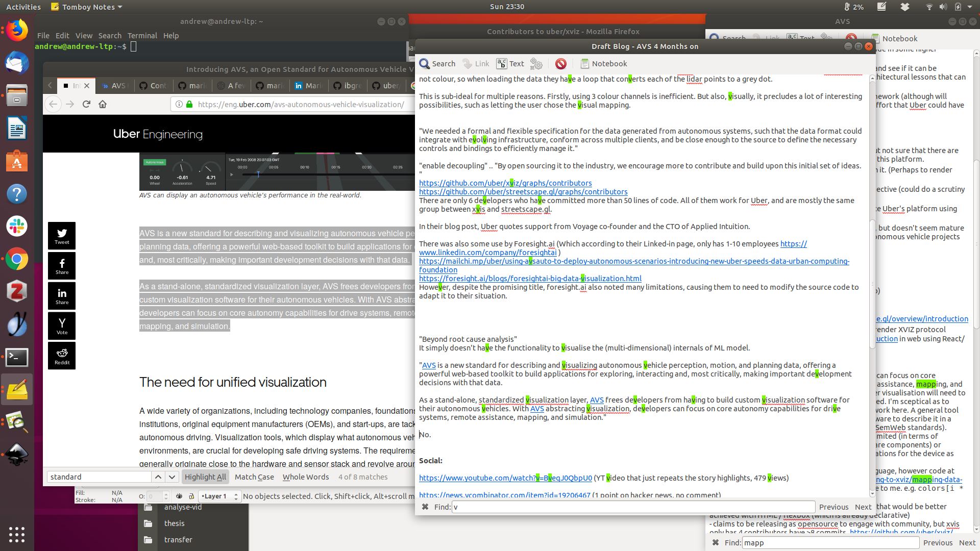Click the Reddit share icon

[x=62, y=356]
